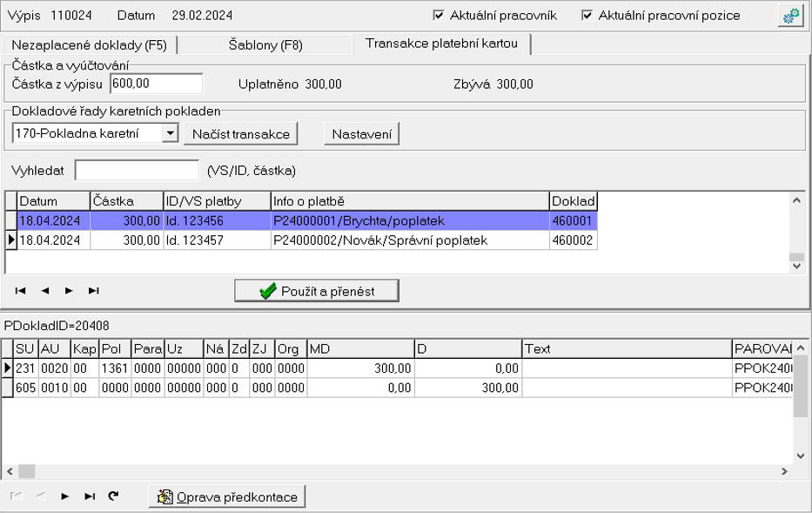Click the configuration icon in top-right corner
812x513 pixels.
coord(790,16)
